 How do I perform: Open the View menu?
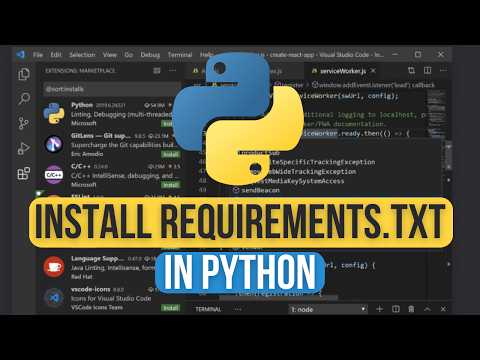110,55
